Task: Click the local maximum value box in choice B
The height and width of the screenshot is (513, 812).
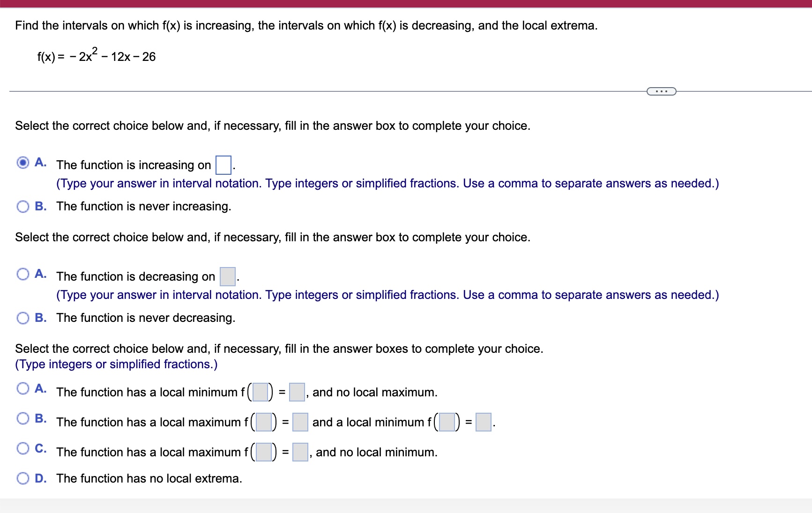Action: click(x=300, y=422)
